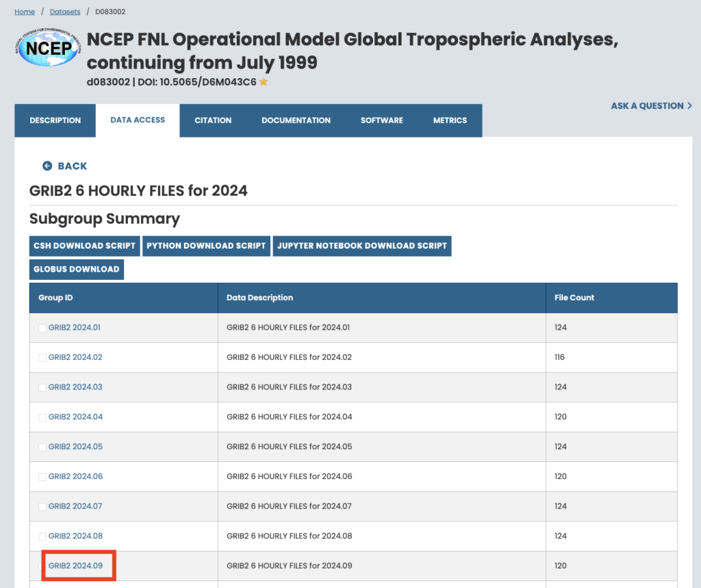701x588 pixels.
Task: Open the Software tab
Action: pos(382,120)
